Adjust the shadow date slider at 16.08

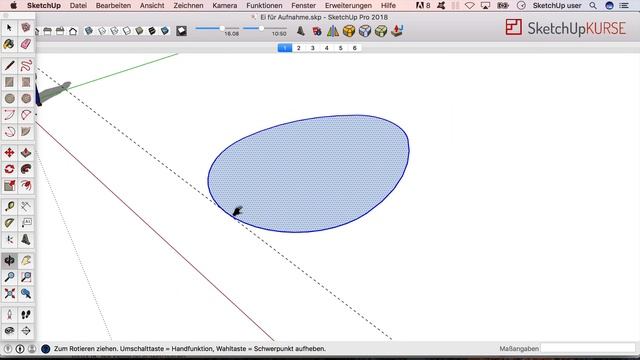[222, 28]
